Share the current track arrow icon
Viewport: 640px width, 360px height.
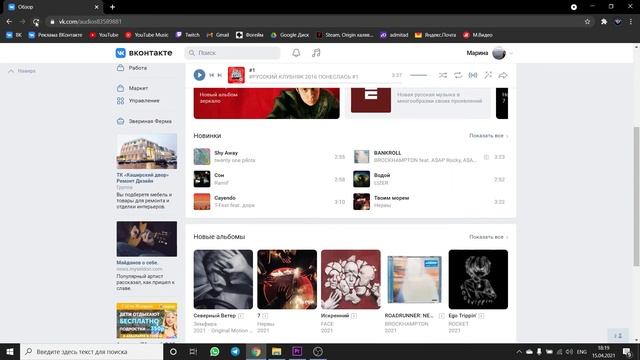point(503,75)
